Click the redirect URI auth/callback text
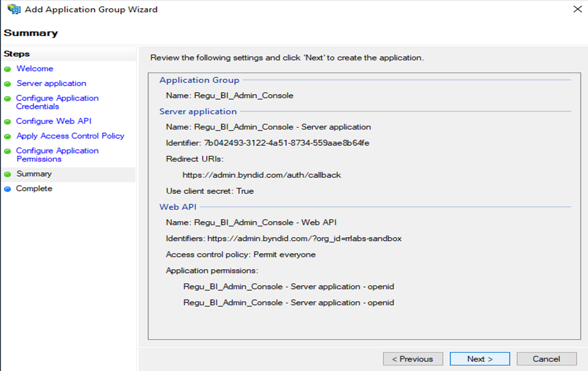The height and width of the screenshot is (371, 588). point(262,175)
